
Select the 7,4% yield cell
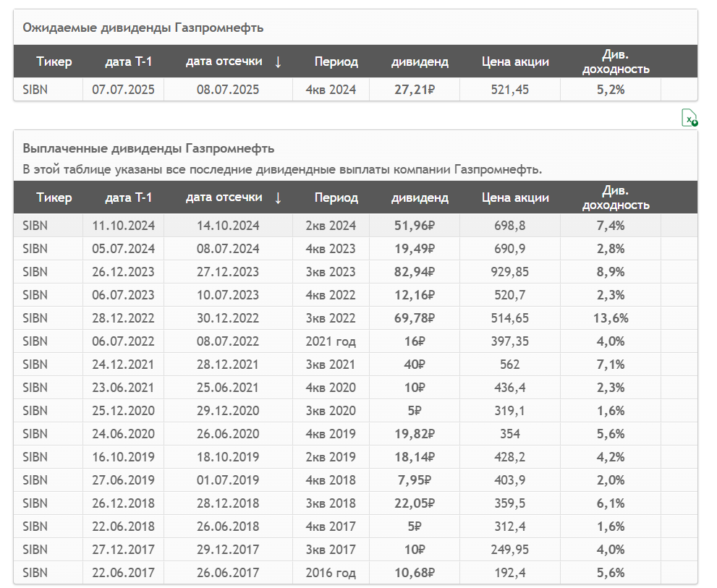(x=611, y=226)
